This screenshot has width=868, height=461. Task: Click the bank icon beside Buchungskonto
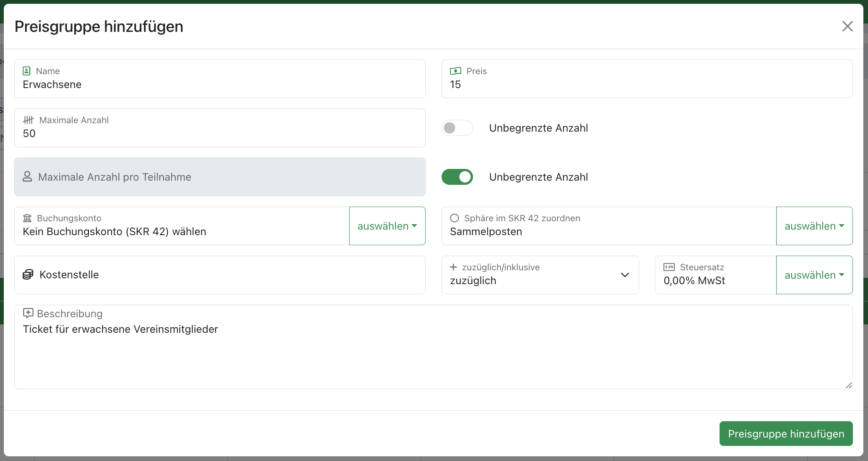click(27, 218)
